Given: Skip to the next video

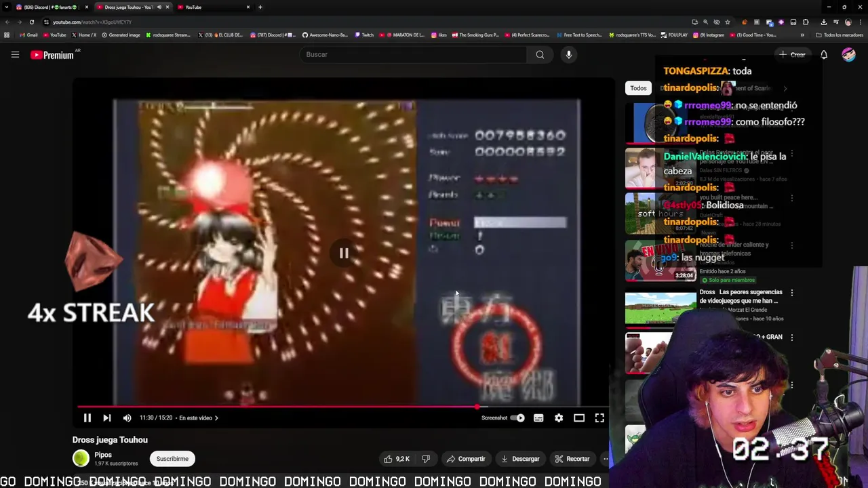Looking at the screenshot, I should [x=107, y=418].
